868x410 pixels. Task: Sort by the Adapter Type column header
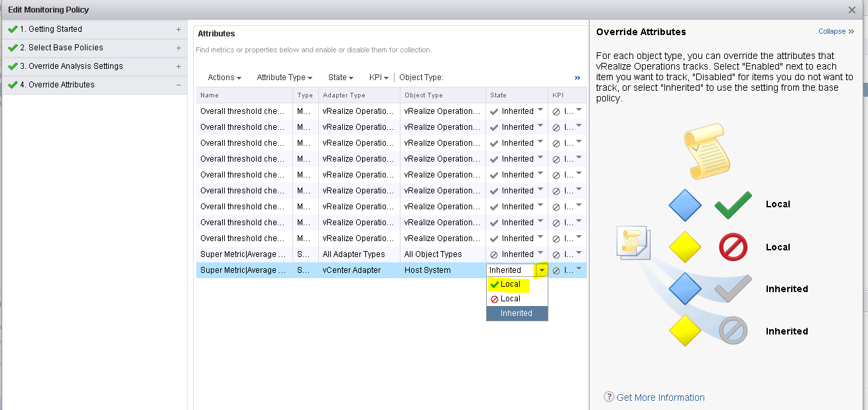coord(359,95)
